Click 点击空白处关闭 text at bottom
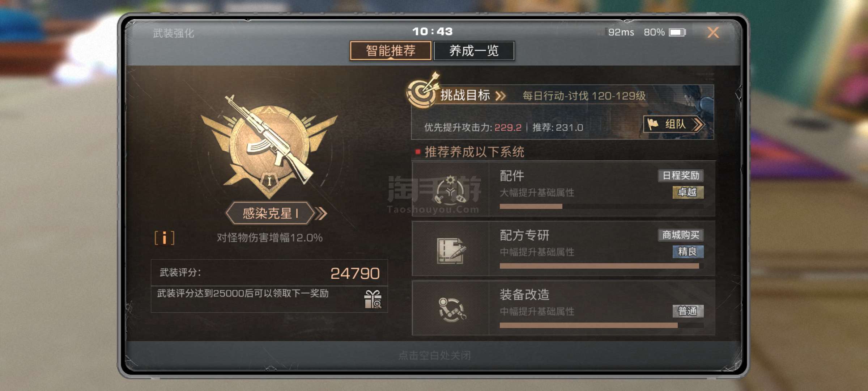Screen dimensions: 868x391 tap(434, 356)
